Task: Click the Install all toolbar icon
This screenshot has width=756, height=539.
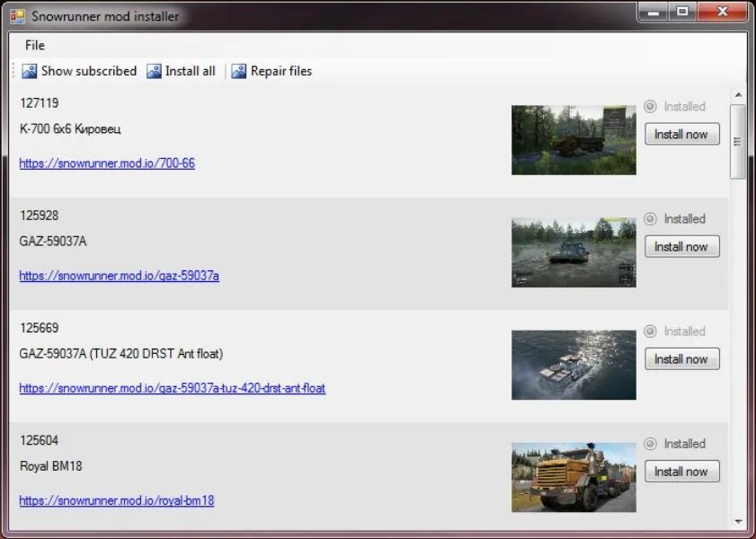Action: (152, 70)
